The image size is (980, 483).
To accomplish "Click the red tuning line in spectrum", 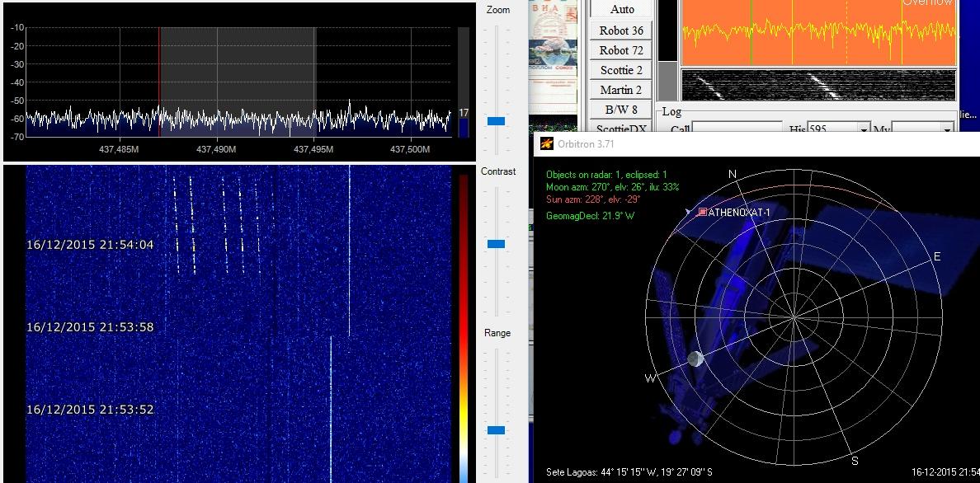I will [x=159, y=81].
